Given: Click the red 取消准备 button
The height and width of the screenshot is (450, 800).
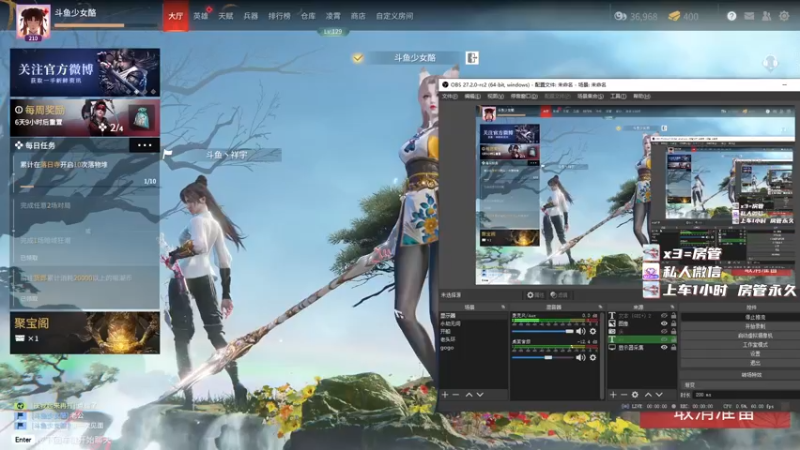Looking at the screenshot, I should (714, 419).
